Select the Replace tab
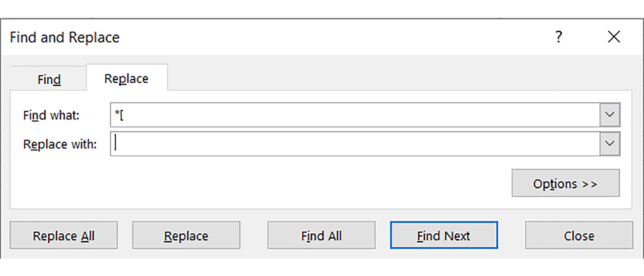644x276 pixels. [x=126, y=78]
